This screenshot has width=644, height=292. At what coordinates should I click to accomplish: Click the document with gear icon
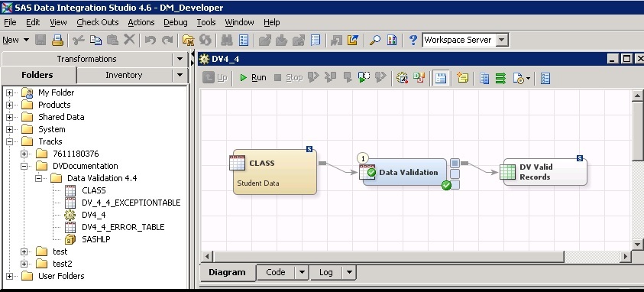pos(518,78)
